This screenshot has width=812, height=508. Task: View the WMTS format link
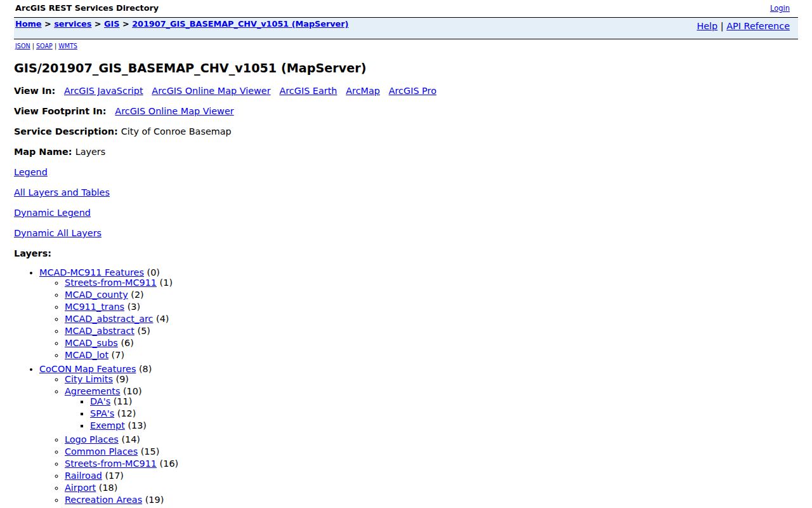pos(68,46)
